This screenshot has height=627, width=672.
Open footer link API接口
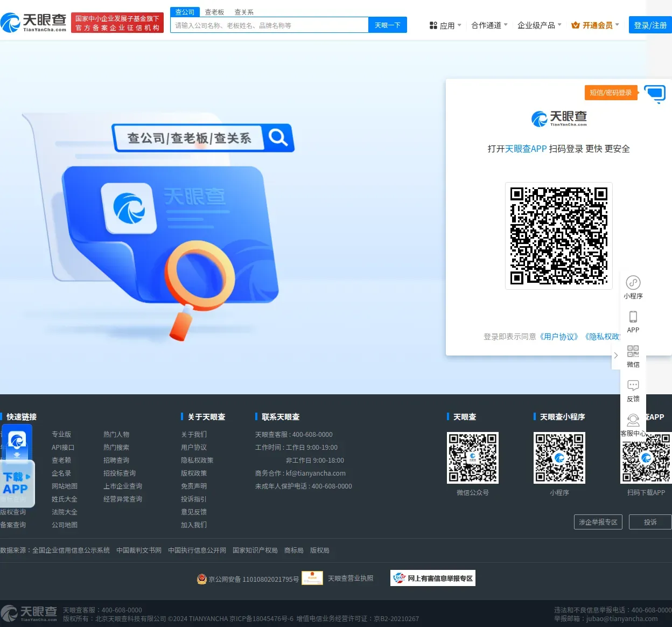click(x=63, y=447)
